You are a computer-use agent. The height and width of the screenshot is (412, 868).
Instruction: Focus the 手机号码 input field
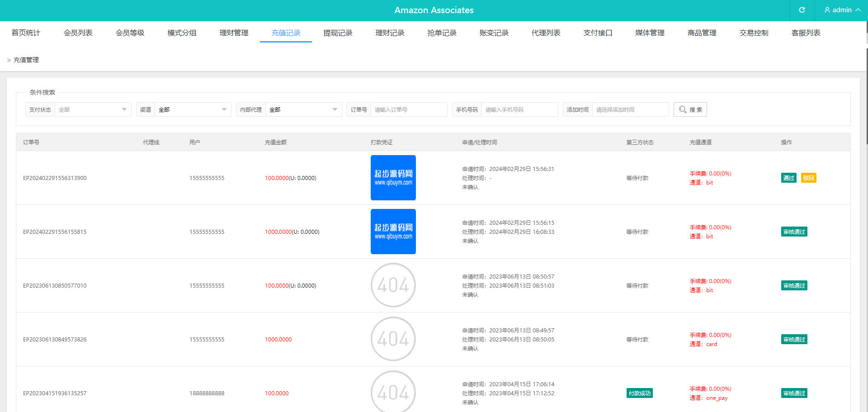(x=519, y=109)
